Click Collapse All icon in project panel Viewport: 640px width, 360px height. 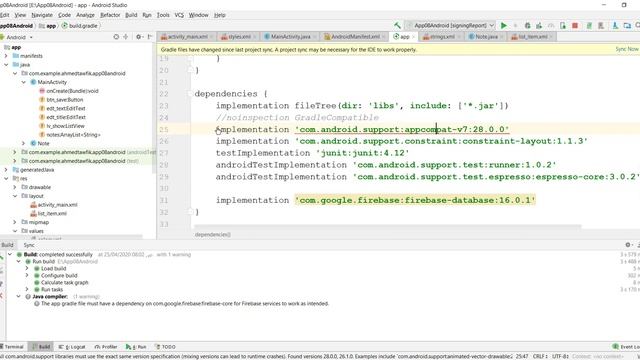(126, 37)
